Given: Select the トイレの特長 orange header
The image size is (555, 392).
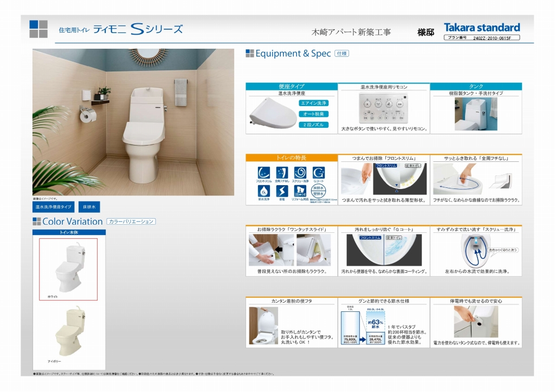Looking at the screenshot, I should click(x=291, y=158).
